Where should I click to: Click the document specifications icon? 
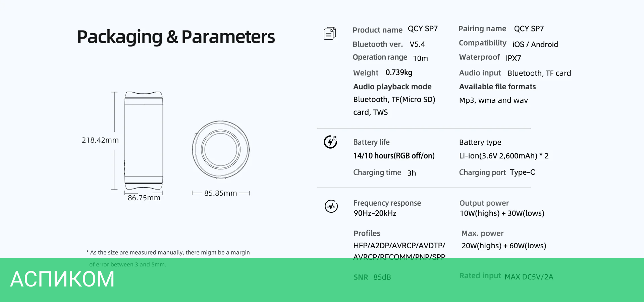tap(329, 34)
